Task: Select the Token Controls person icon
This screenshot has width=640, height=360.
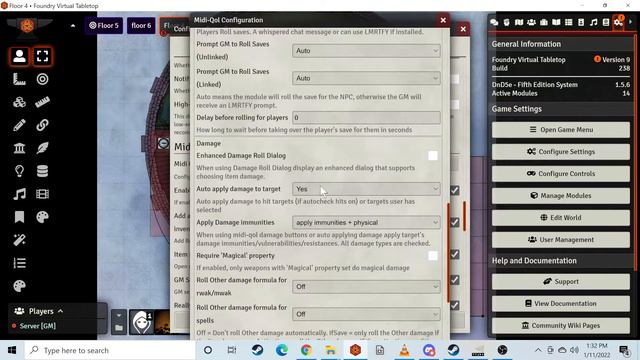Action: (19, 56)
